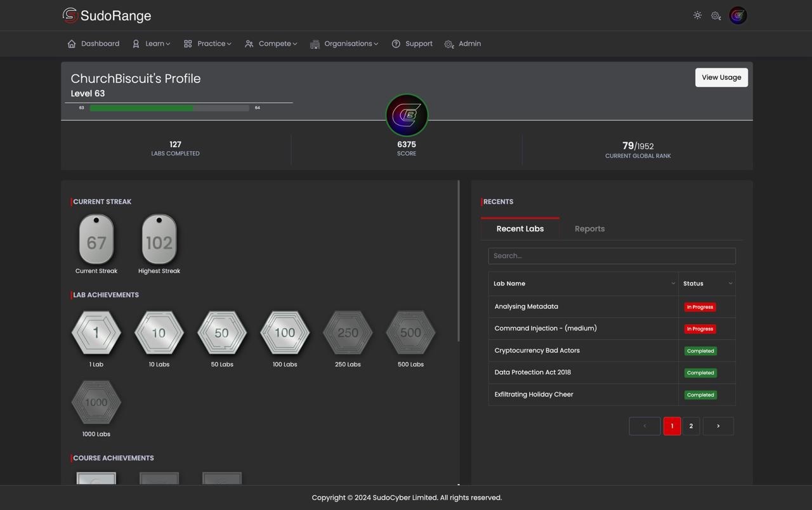Open the Analysing Metadata lab row

point(612,306)
